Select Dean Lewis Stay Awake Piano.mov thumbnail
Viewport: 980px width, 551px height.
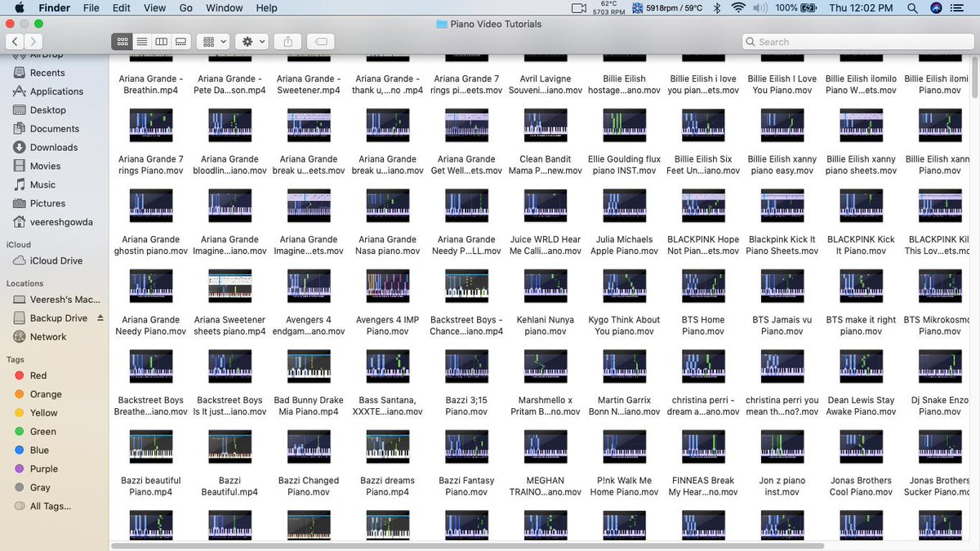click(x=862, y=367)
